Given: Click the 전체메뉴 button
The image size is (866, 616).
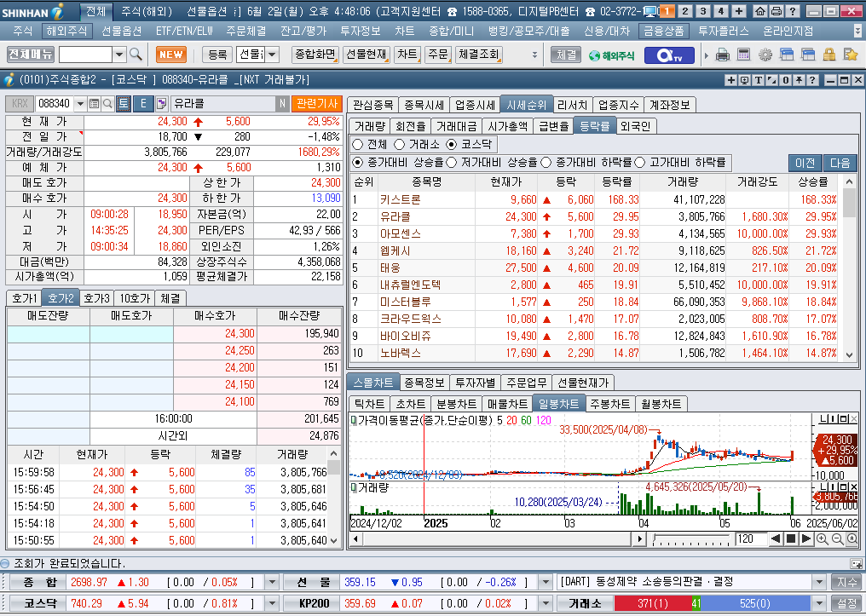Looking at the screenshot, I should click(x=31, y=54).
